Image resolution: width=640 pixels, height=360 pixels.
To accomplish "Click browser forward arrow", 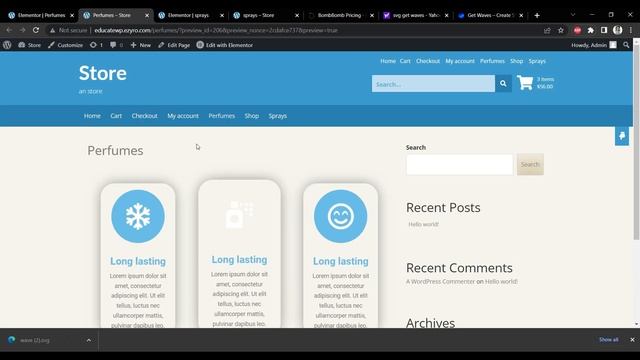I will (x=22, y=30).
